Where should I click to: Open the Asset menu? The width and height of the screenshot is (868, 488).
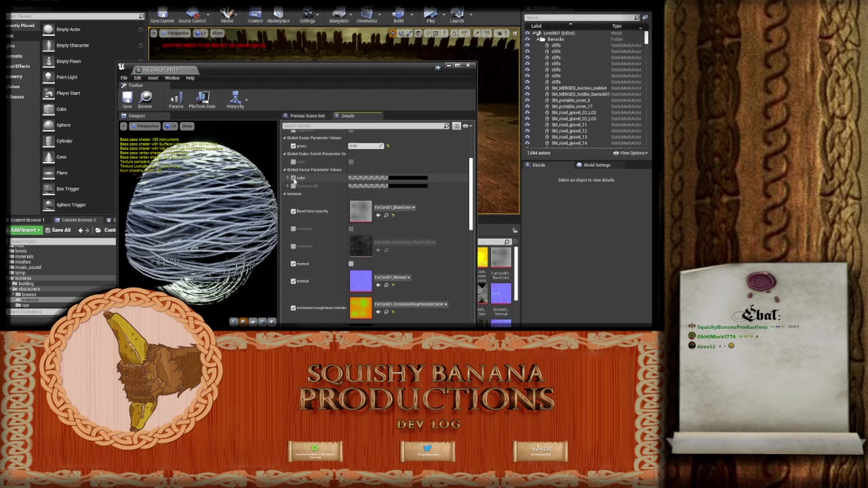tap(153, 78)
